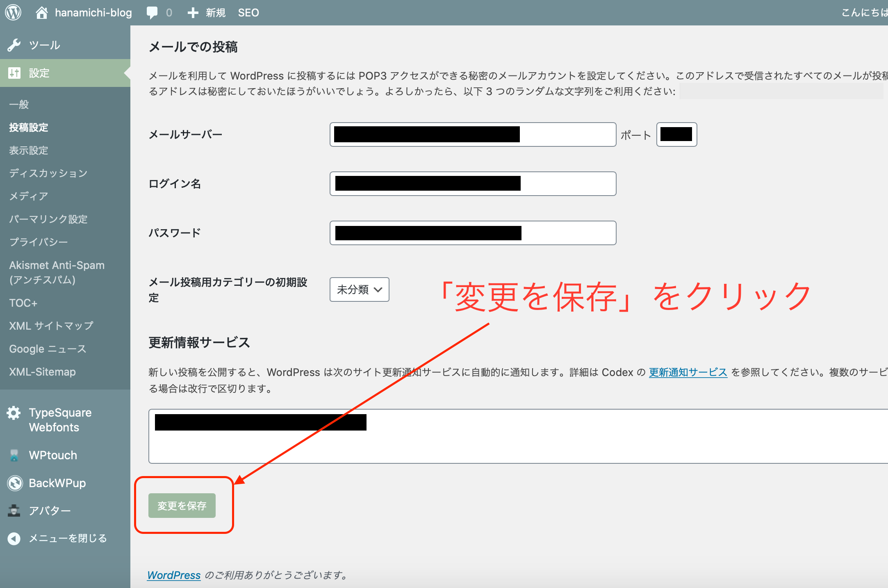
Task: Go to 表示設定 submenu
Action: 29,150
